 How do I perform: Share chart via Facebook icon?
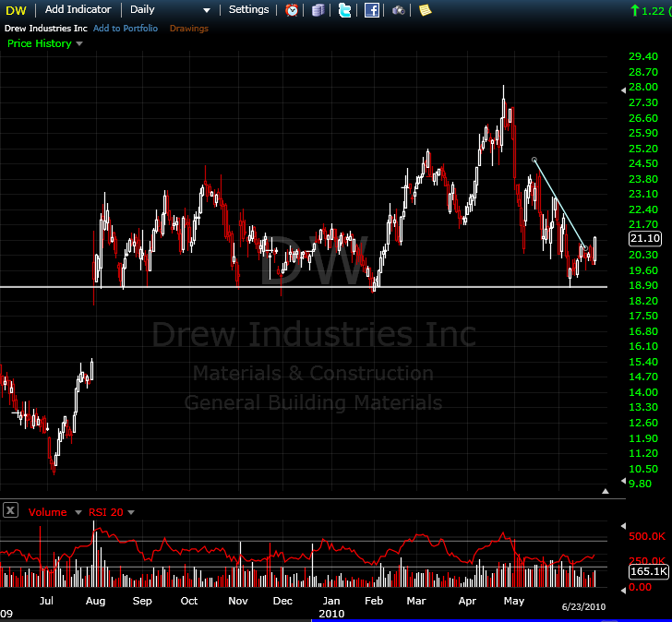point(371,10)
